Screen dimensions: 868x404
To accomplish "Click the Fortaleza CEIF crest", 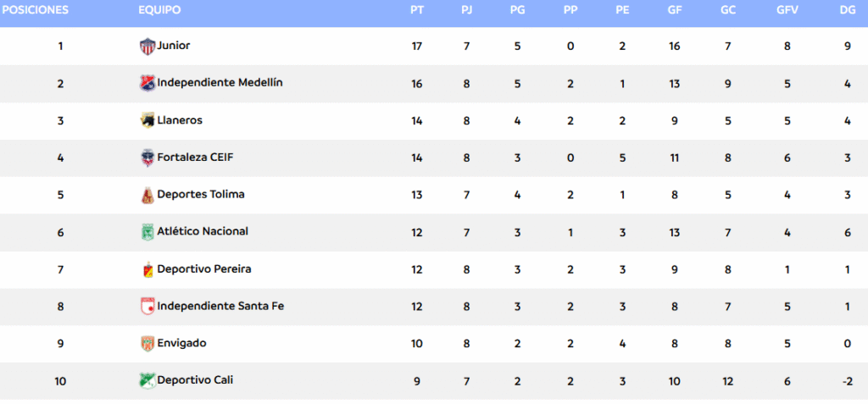I will [147, 158].
